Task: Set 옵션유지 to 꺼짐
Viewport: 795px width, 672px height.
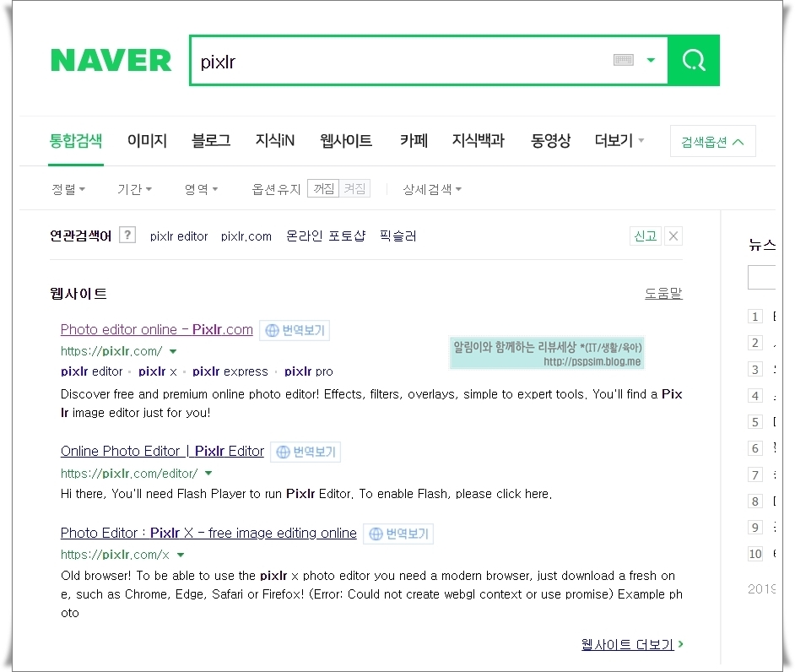Action: coord(323,188)
